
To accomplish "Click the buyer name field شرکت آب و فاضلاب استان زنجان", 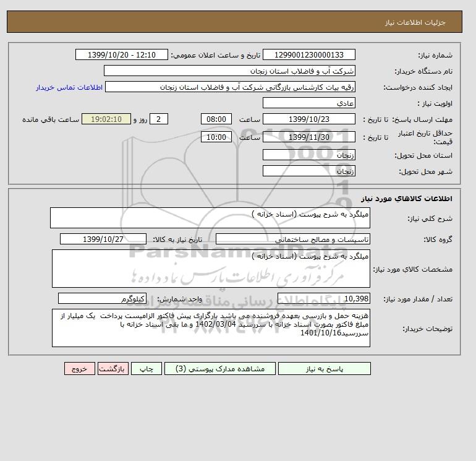I will (x=229, y=71).
